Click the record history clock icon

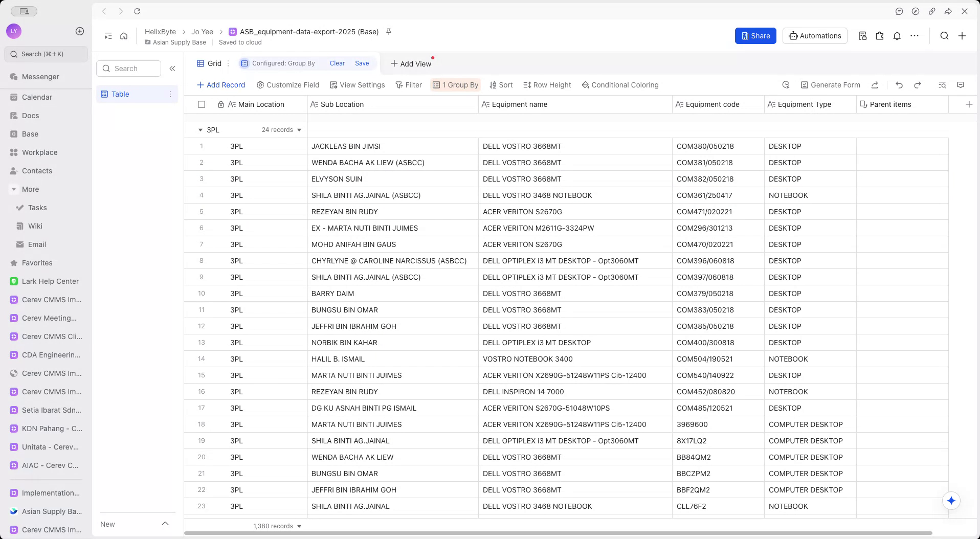(x=786, y=85)
